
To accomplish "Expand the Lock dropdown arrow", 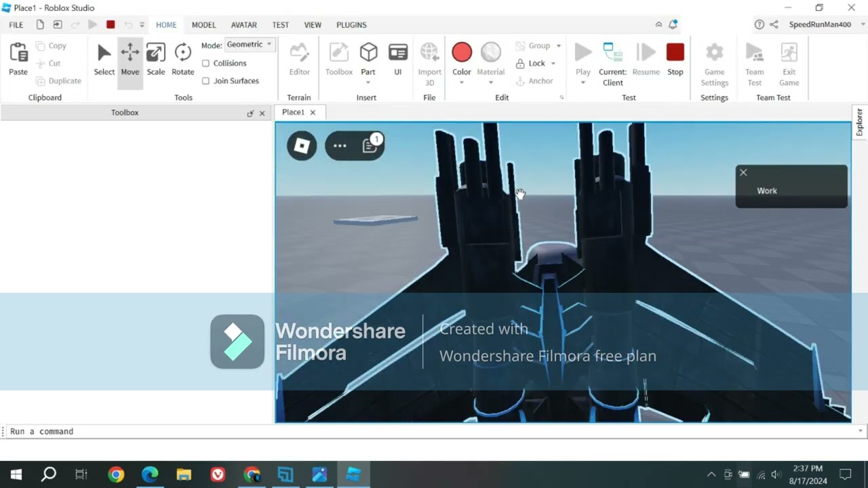I will pos(553,64).
